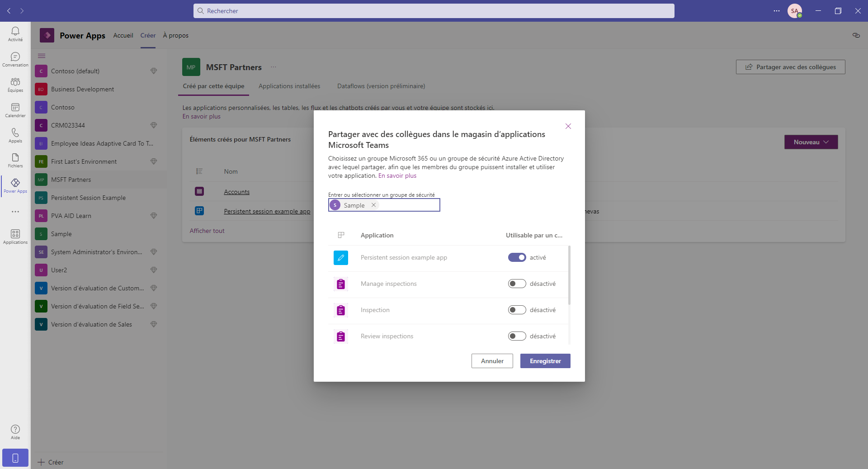Click the Annuler button

[492, 361]
